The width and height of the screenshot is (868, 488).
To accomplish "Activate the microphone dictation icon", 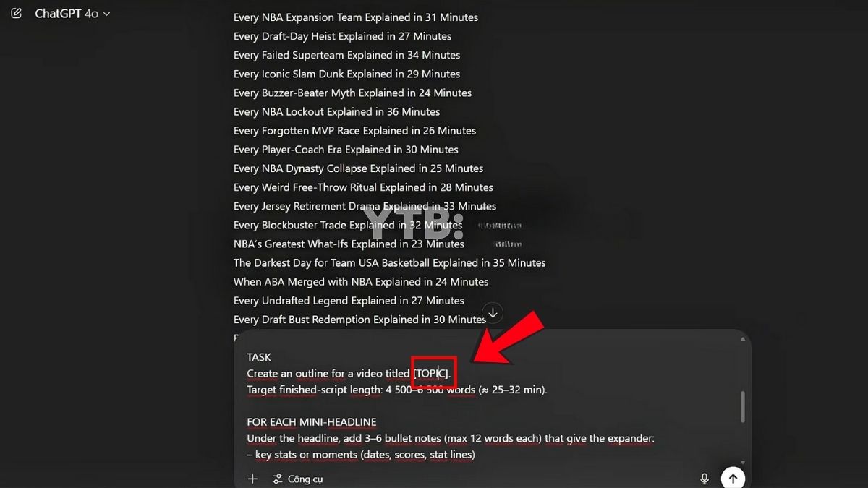I will (704, 479).
